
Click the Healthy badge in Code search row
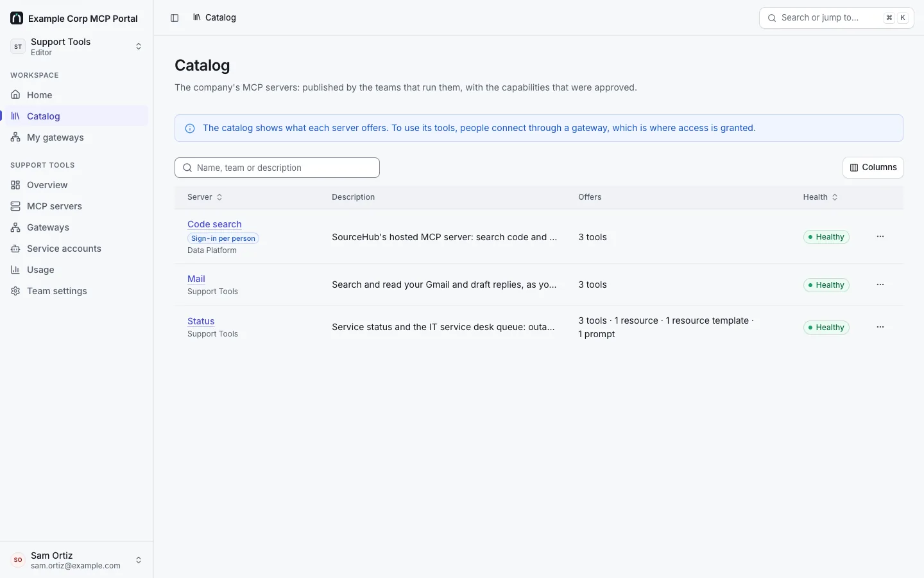pos(826,237)
